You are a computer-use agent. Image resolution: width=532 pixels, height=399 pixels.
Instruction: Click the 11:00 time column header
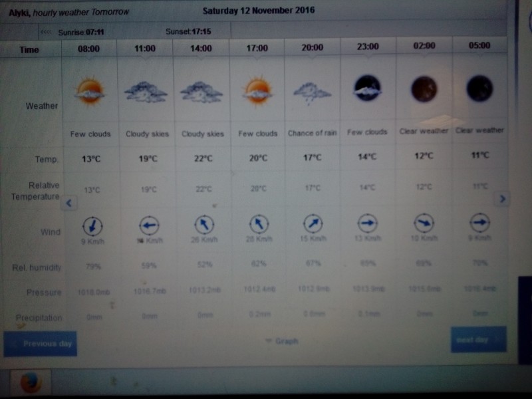(x=145, y=49)
